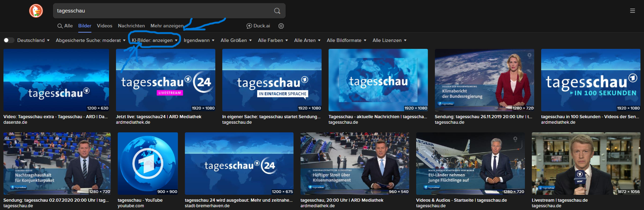This screenshot has width=644, height=210.
Task: Click the title 'Livestream | tagesschau.de'
Action: tap(560, 200)
